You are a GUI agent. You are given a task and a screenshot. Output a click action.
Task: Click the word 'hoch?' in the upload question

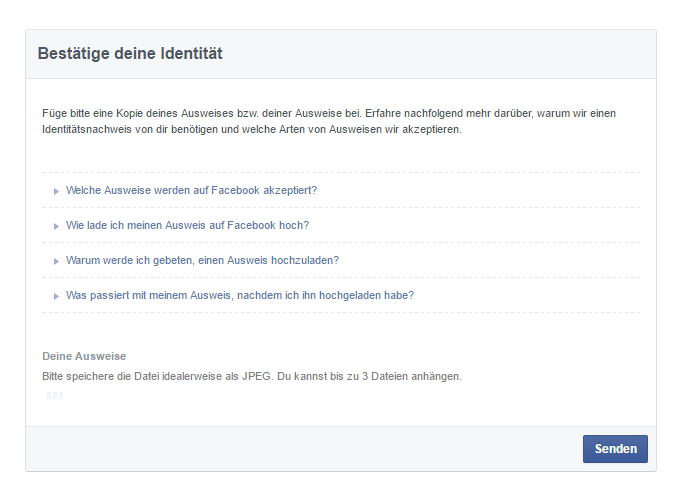click(x=294, y=225)
